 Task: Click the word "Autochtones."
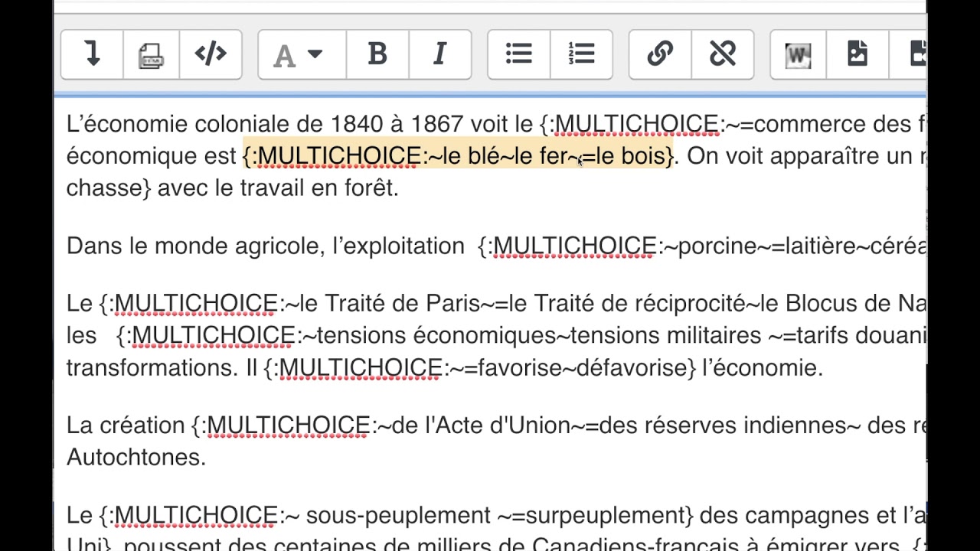136,458
